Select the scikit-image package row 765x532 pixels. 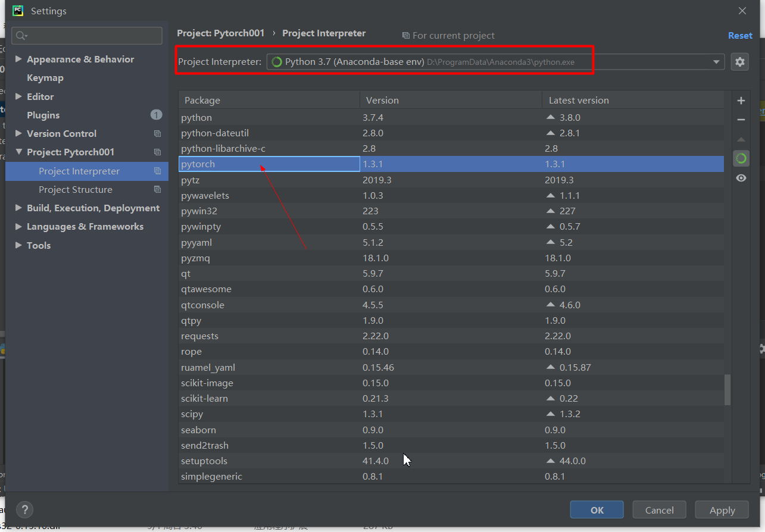click(451, 383)
